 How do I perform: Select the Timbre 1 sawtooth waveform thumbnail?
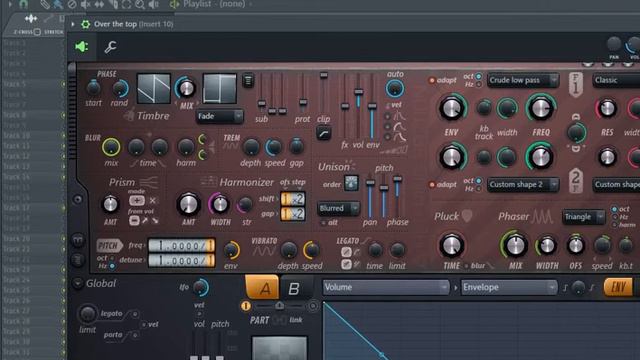tap(153, 88)
